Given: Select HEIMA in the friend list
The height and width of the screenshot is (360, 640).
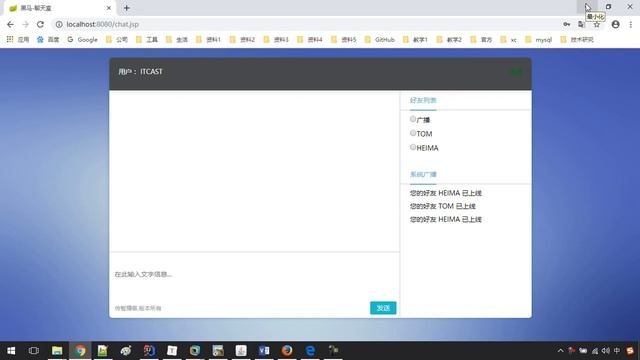Looking at the screenshot, I should pos(413,147).
